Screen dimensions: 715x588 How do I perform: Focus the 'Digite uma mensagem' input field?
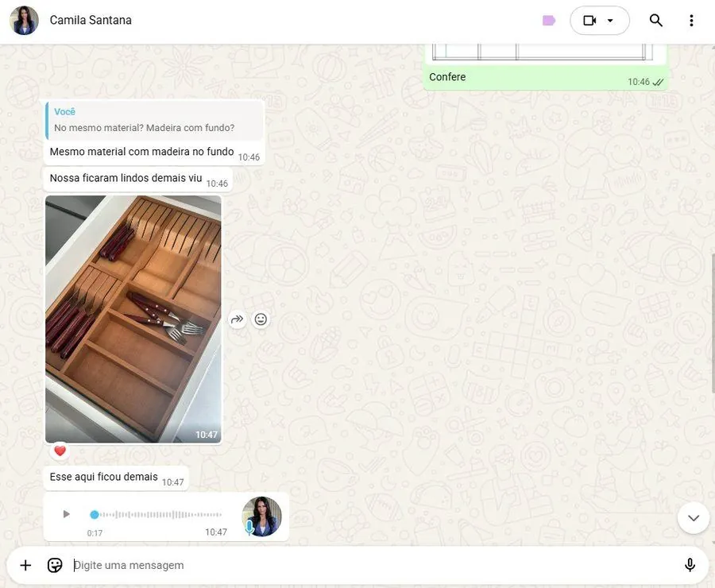point(374,565)
